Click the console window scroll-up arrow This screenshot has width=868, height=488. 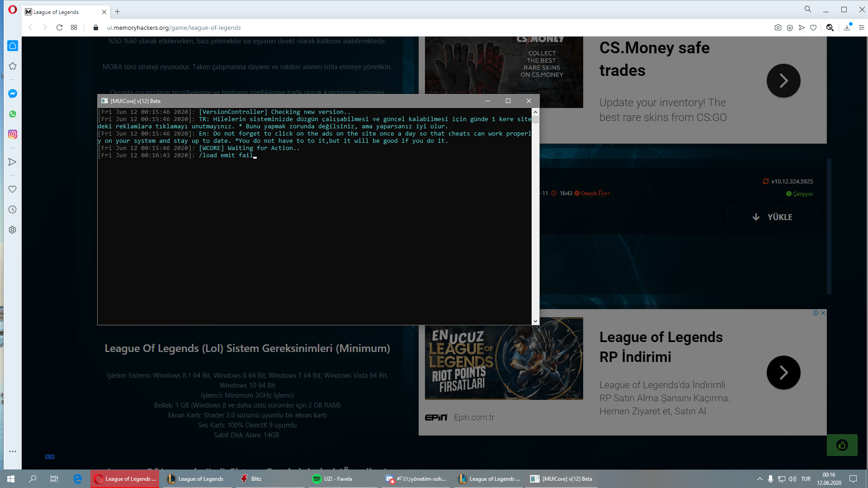535,112
